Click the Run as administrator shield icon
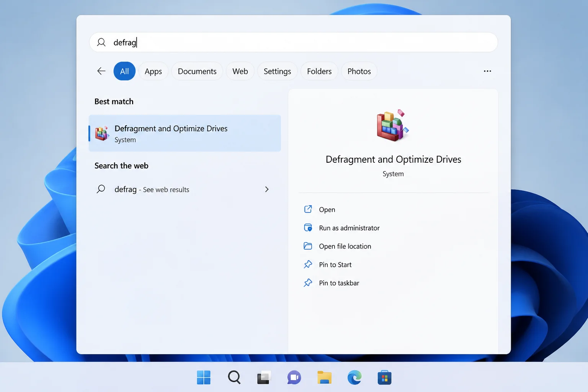Image resolution: width=588 pixels, height=392 pixels. pyautogui.click(x=308, y=227)
